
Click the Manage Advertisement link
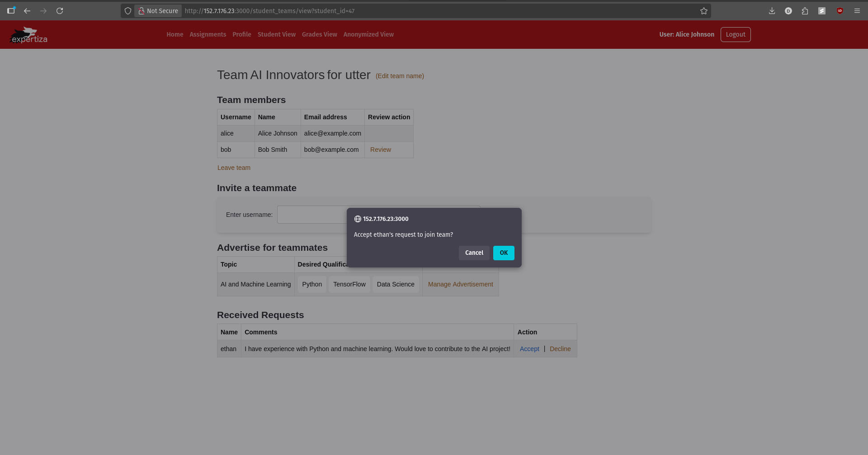(x=460, y=284)
